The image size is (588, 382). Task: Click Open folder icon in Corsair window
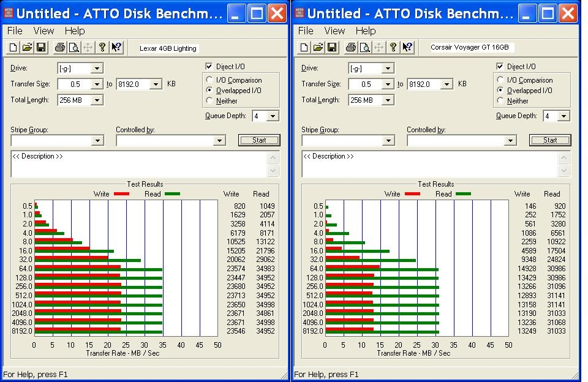coord(318,47)
